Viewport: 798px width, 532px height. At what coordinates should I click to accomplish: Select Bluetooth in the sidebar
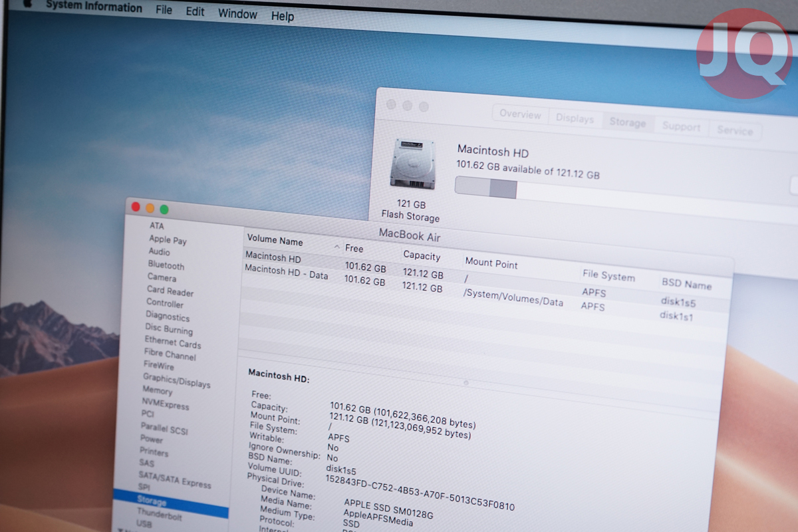pos(166,265)
